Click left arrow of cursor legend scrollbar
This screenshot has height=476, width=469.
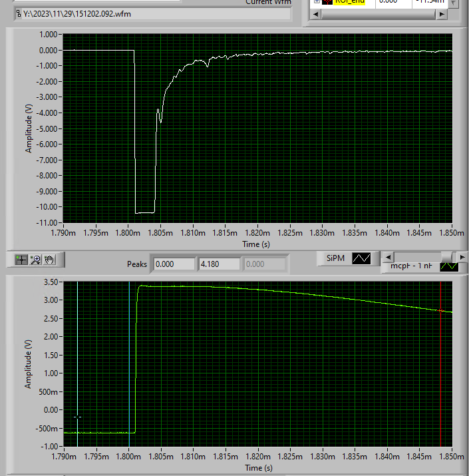pyautogui.click(x=316, y=14)
